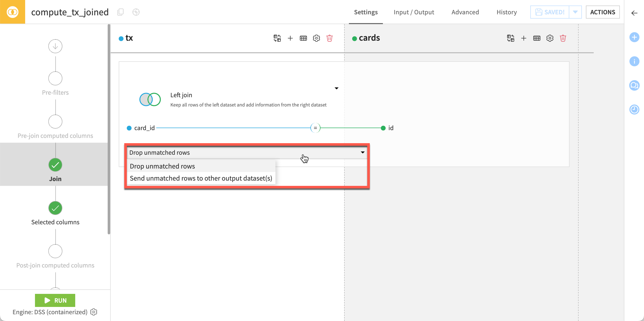Open the join type dropdown arrow
Screen dimensions: 644x321
click(337, 88)
